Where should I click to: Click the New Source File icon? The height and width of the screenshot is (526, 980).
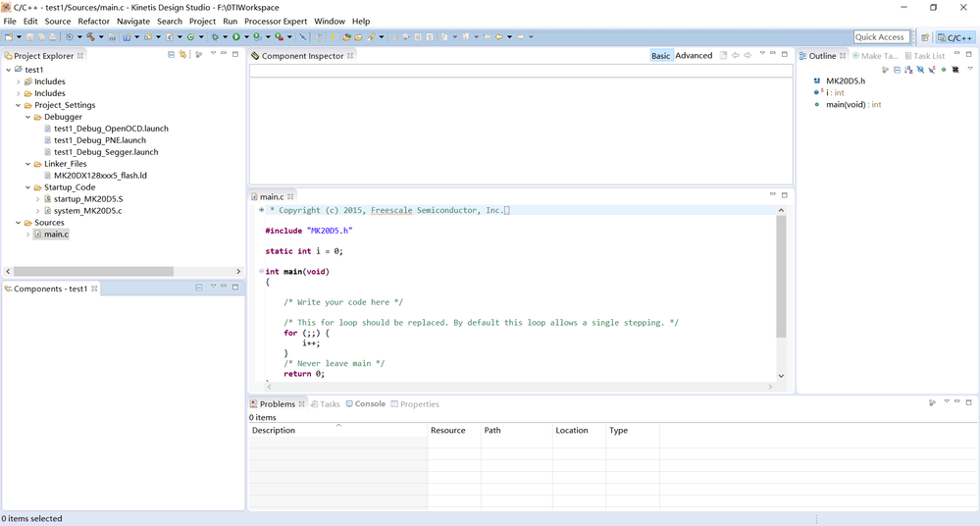point(170,37)
